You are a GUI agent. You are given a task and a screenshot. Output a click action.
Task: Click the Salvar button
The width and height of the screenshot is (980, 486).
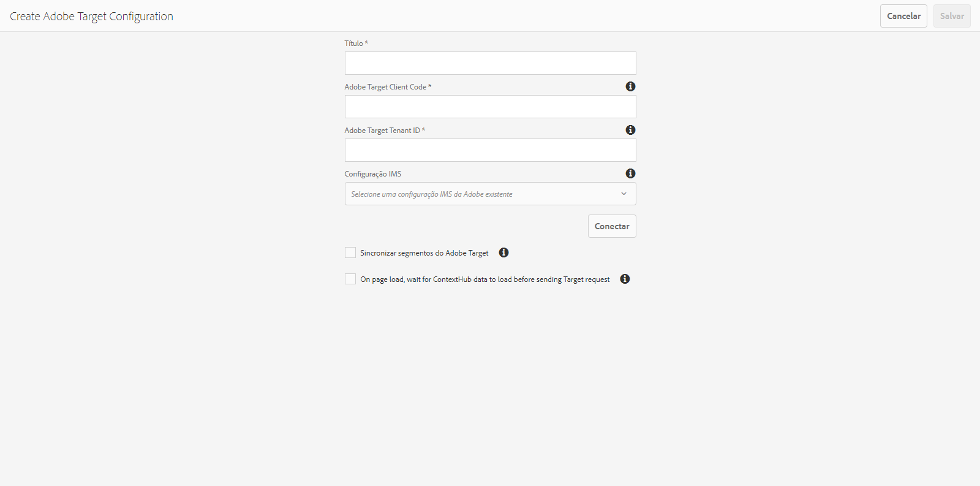(952, 16)
